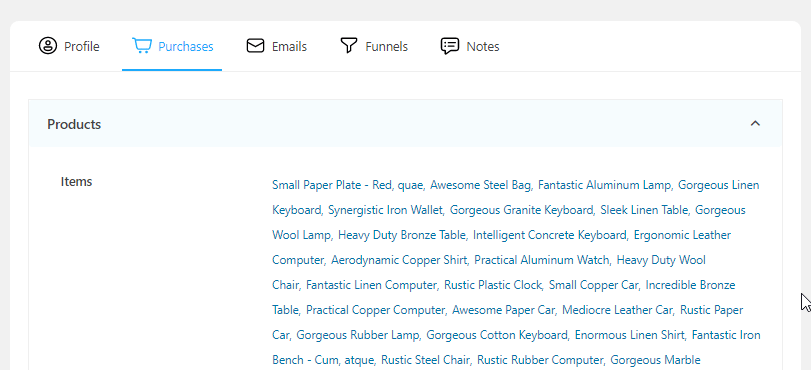Open Awesome Paper Car link
811x370 pixels.
pos(504,310)
